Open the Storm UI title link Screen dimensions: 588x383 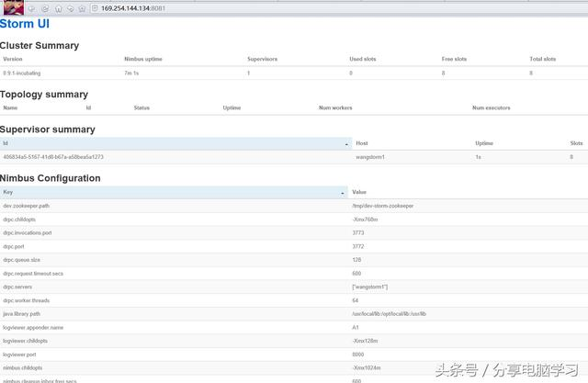[25, 24]
